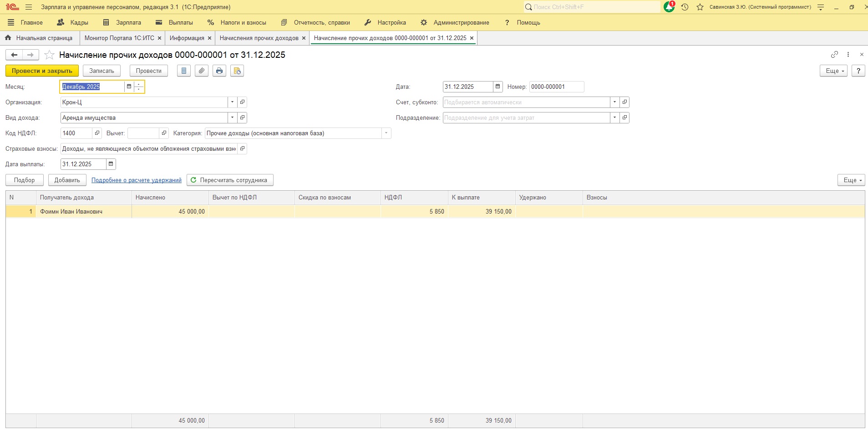Image resolution: width=868 pixels, height=434 pixels.
Task: Go back with left arrow button
Action: [x=14, y=55]
